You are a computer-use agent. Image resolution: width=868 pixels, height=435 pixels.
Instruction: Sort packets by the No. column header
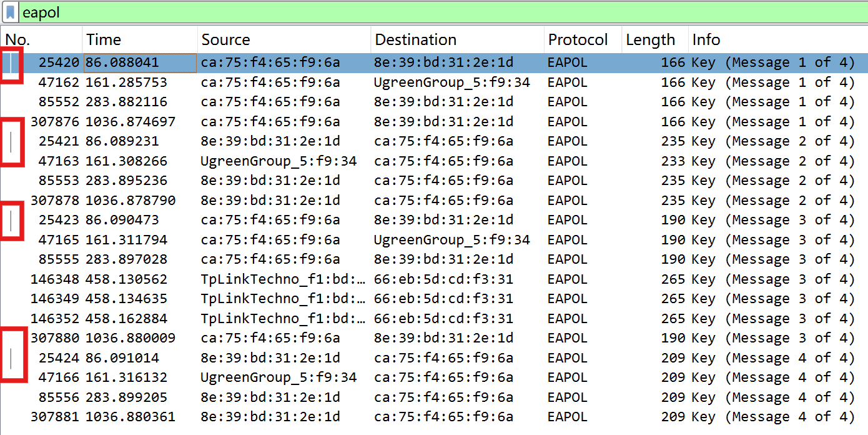tap(19, 40)
